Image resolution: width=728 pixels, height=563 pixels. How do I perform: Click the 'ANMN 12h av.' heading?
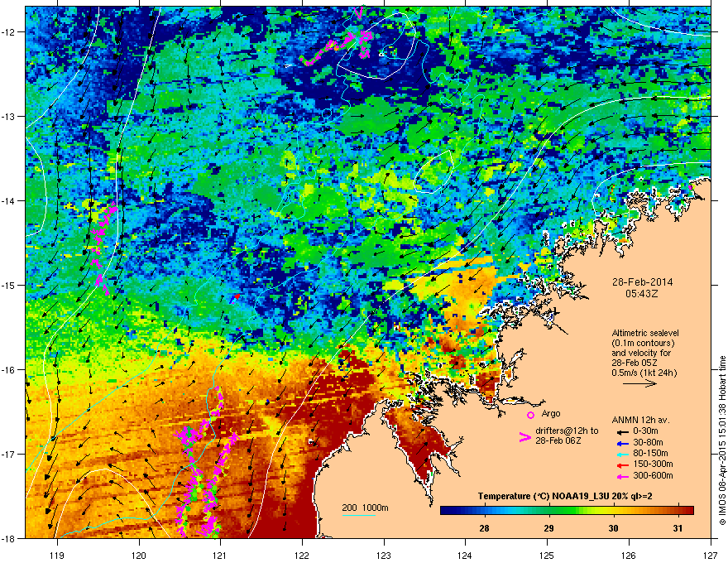coord(640,420)
